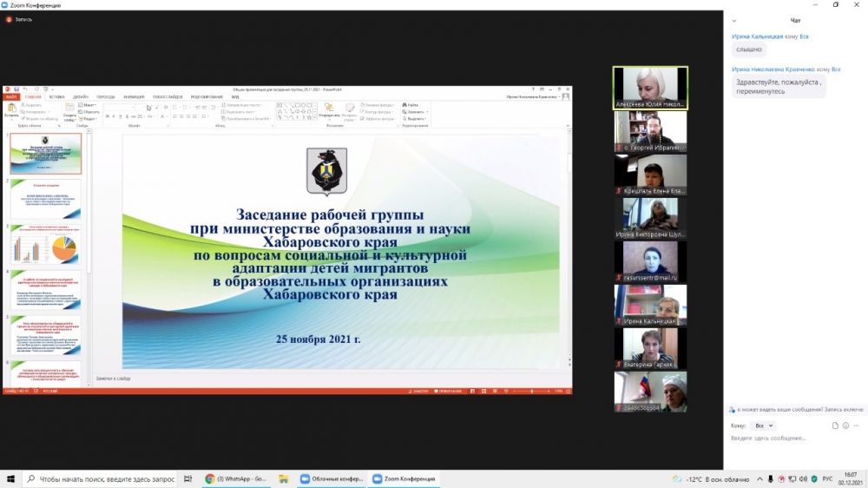Click Найти find button
868x488 pixels.
pyautogui.click(x=411, y=105)
